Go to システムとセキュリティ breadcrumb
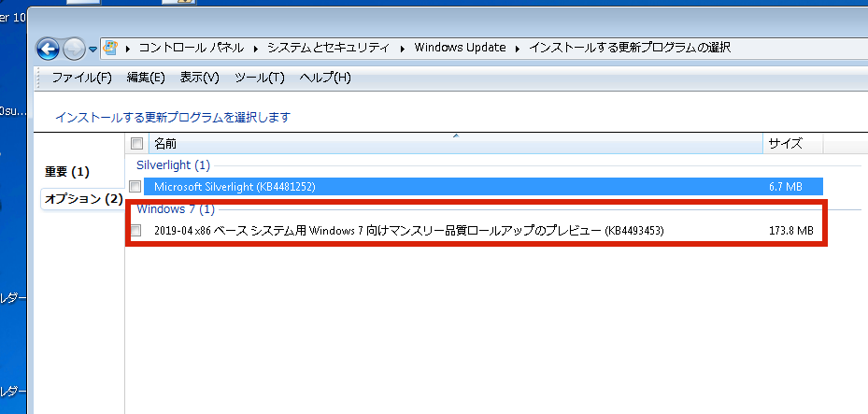Image resolution: width=868 pixels, height=414 pixels. click(328, 48)
